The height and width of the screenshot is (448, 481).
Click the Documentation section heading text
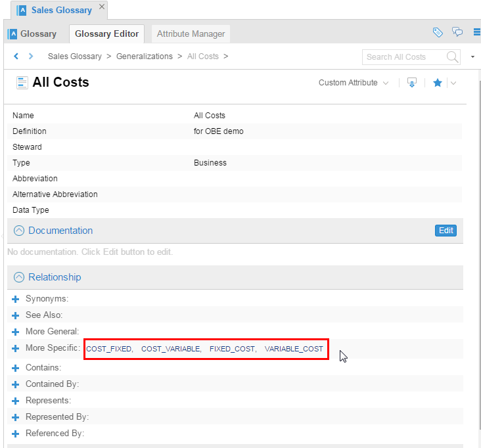(x=60, y=231)
